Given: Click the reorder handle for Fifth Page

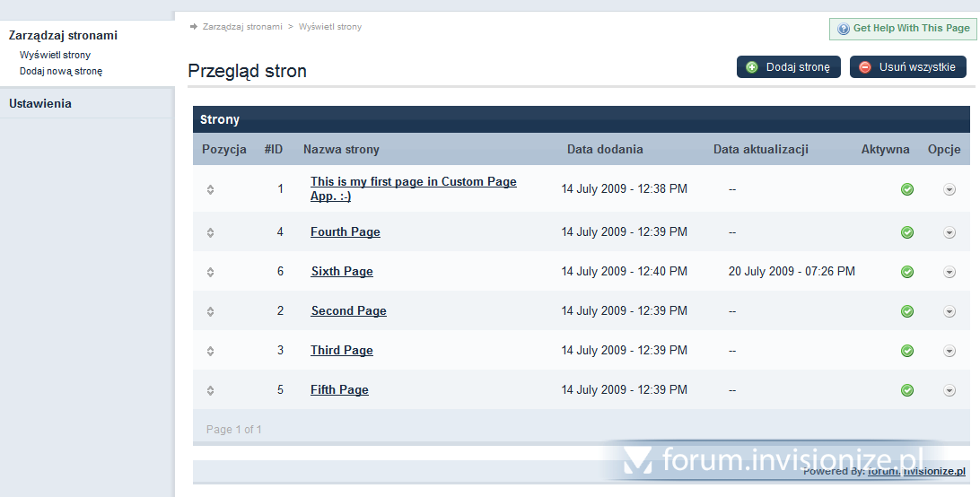Looking at the screenshot, I should [210, 390].
